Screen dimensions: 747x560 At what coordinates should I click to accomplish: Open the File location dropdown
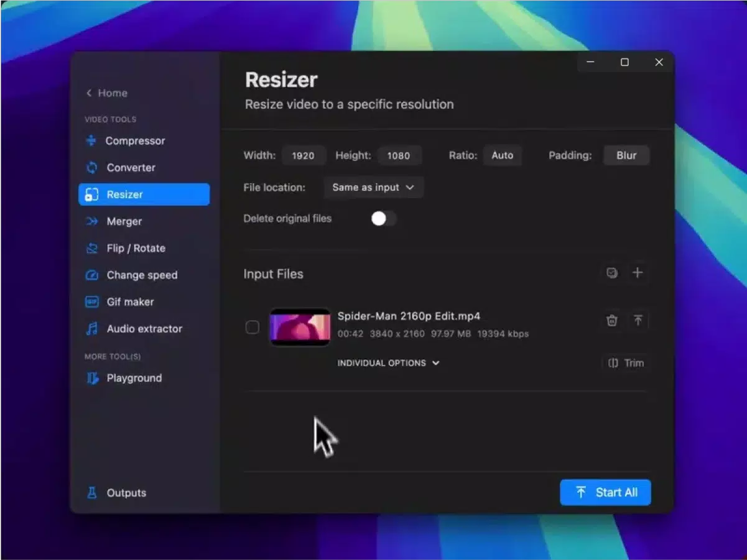pos(373,187)
